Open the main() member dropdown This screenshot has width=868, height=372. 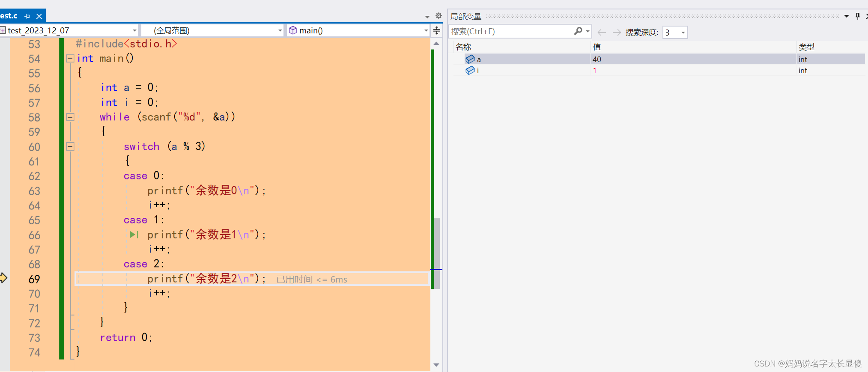click(426, 31)
